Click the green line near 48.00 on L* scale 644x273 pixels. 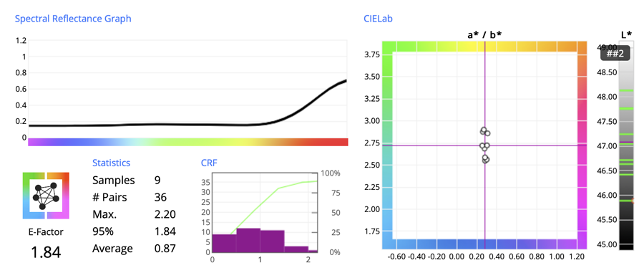pos(626,90)
